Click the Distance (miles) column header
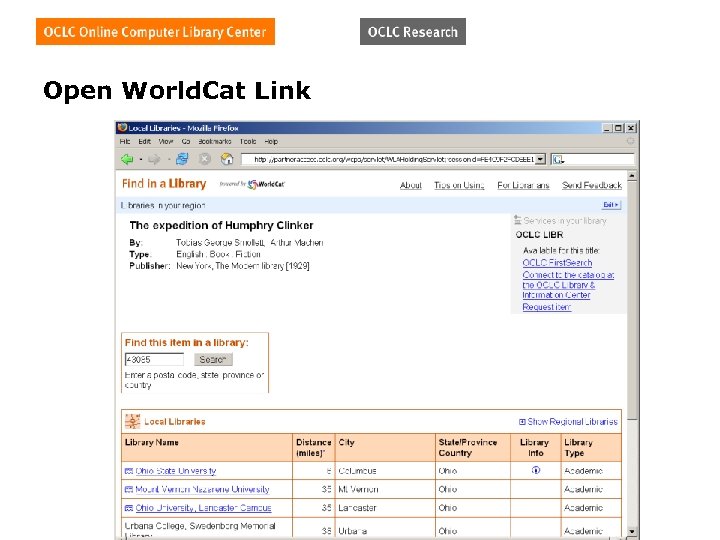The width and height of the screenshot is (720, 540). pyautogui.click(x=314, y=448)
